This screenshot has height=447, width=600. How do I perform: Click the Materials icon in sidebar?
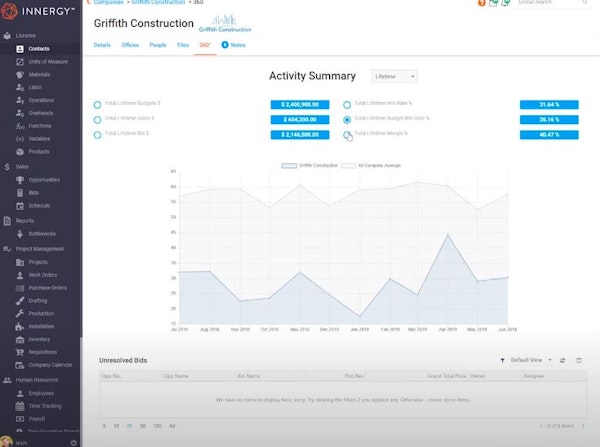pos(20,75)
